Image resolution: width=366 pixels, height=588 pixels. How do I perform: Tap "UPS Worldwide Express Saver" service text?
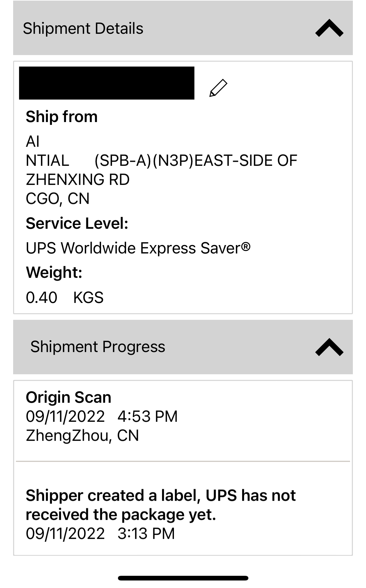point(138,248)
